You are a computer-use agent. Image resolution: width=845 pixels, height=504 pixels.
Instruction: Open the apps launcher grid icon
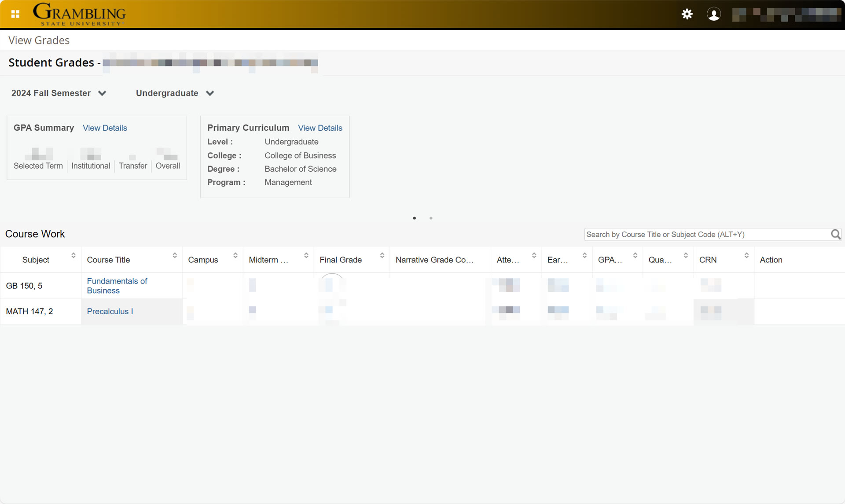[15, 14]
